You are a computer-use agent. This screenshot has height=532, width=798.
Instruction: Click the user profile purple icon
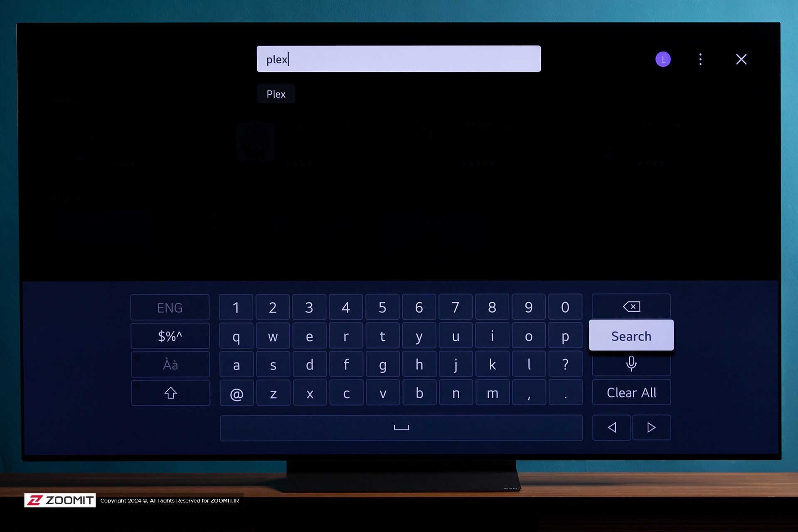coord(663,58)
